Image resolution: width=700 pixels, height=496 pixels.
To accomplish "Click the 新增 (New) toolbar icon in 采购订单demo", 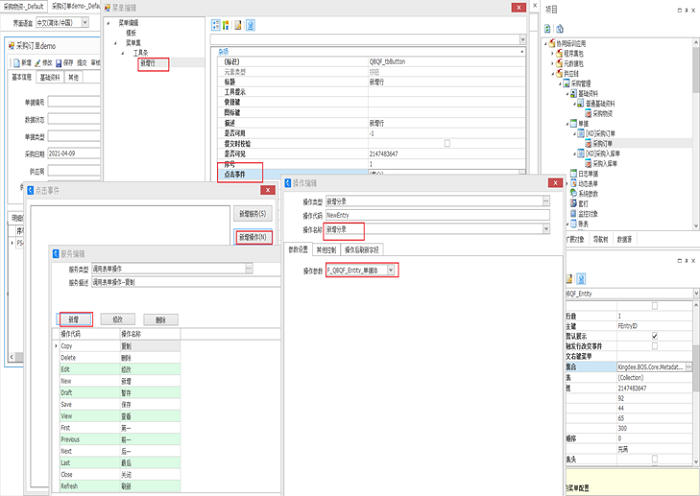I will pos(17,62).
